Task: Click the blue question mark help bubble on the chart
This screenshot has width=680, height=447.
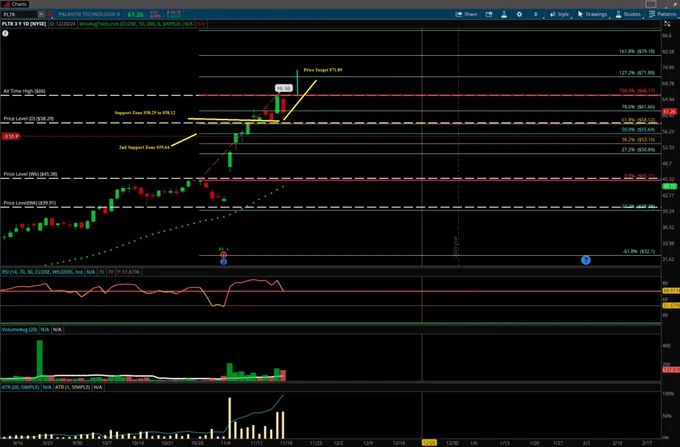Action: (x=586, y=260)
